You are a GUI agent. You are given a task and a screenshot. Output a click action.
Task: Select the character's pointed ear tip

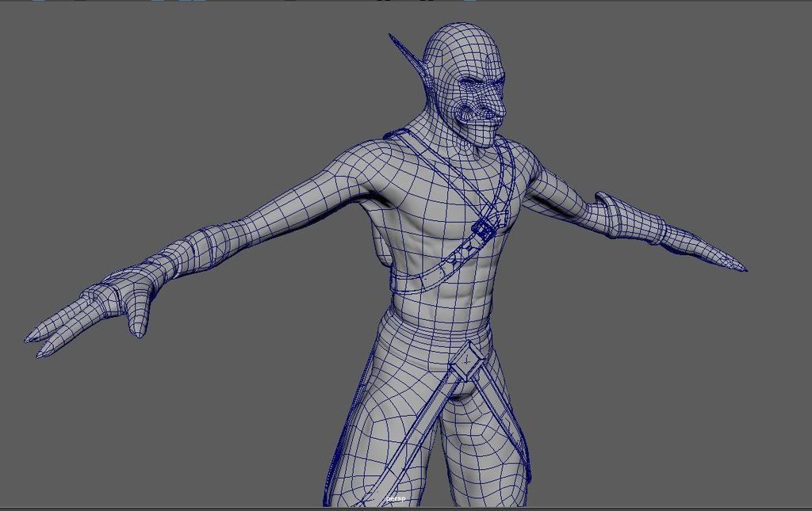pyautogui.click(x=394, y=39)
